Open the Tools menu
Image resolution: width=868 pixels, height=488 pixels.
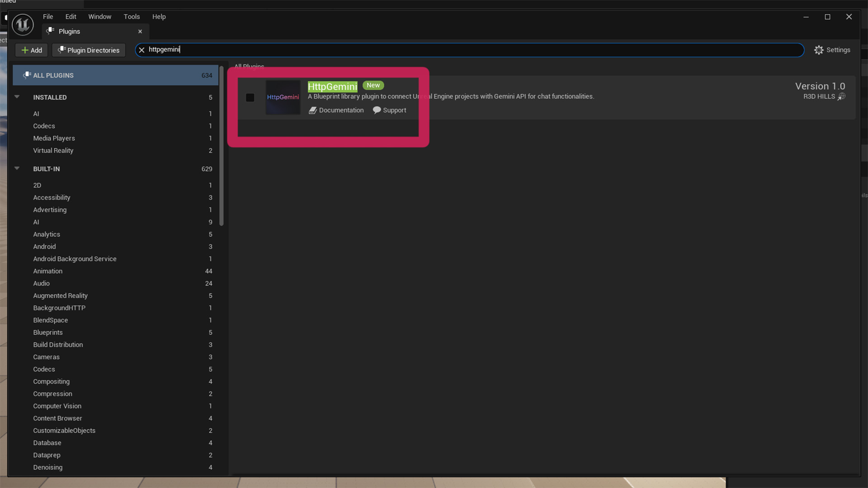(132, 17)
